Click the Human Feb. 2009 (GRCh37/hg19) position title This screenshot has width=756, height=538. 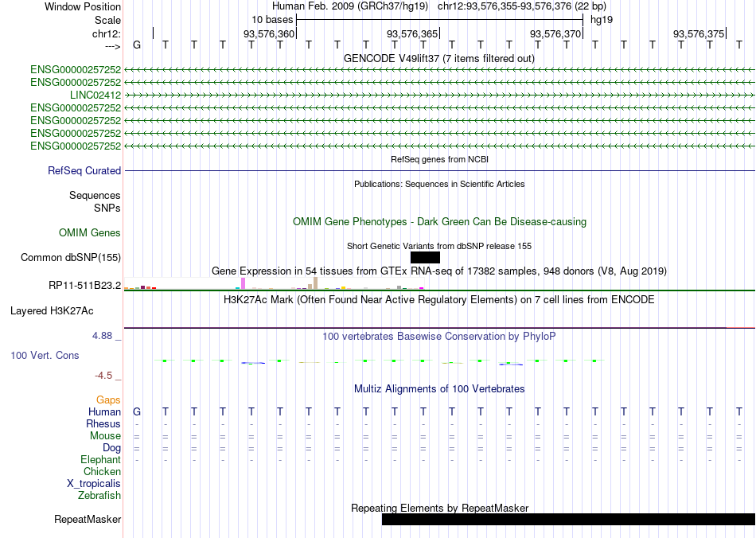tap(350, 6)
